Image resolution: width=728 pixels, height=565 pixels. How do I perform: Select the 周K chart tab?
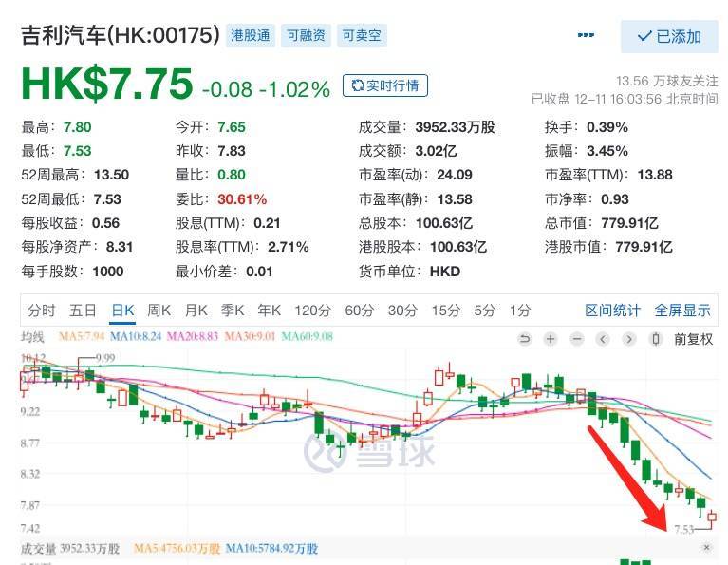coord(159,311)
